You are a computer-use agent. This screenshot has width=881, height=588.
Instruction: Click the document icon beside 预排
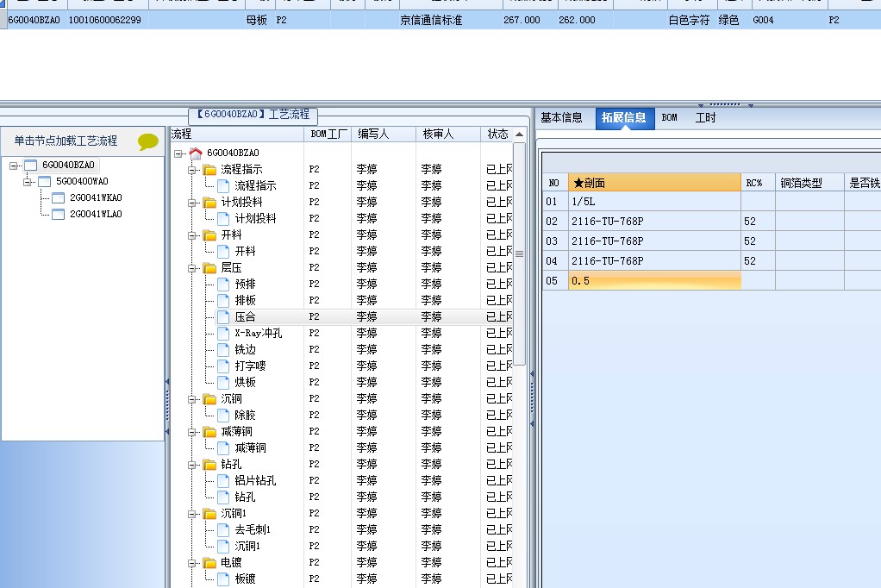click(223, 284)
